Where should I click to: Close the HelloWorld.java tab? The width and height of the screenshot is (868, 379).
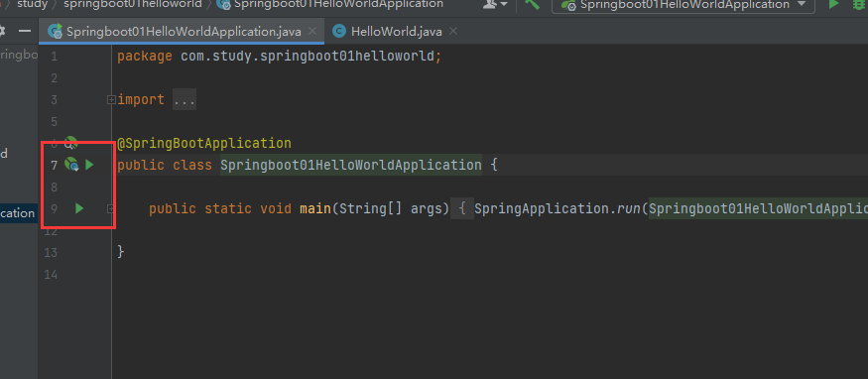[x=453, y=31]
